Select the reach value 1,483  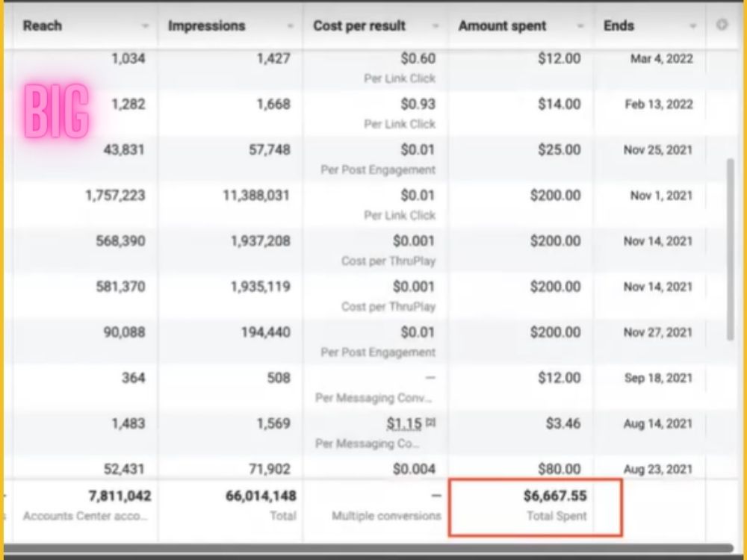128,424
